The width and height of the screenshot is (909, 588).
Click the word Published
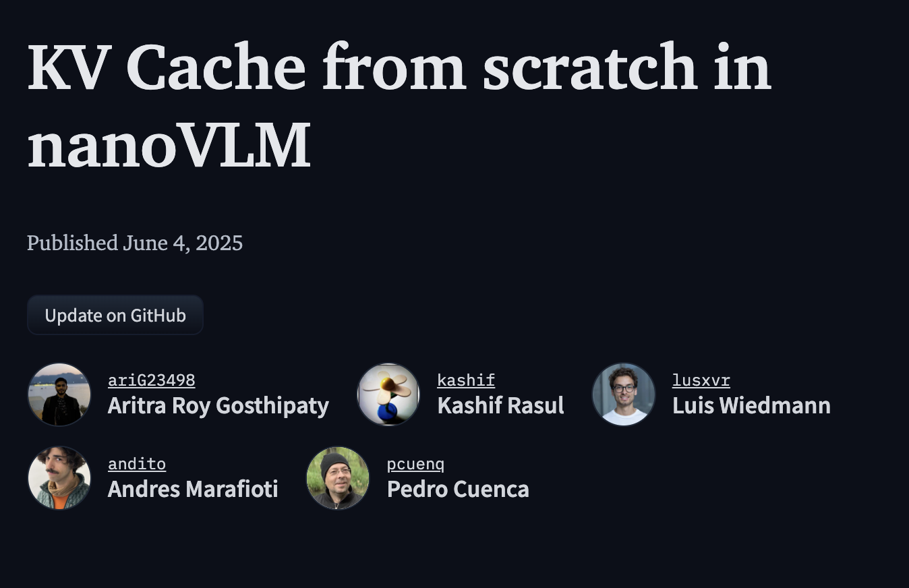[x=72, y=243]
